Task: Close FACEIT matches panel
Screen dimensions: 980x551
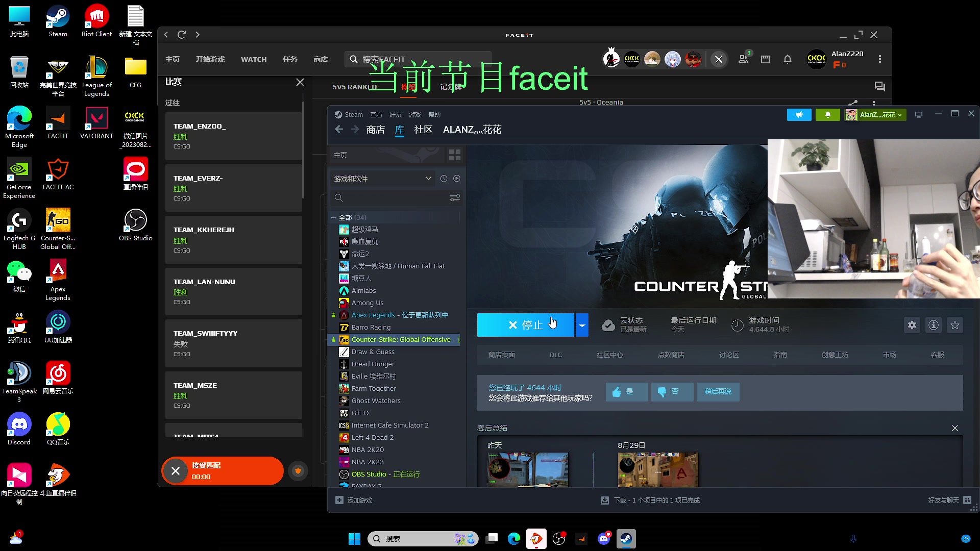Action: pyautogui.click(x=300, y=82)
